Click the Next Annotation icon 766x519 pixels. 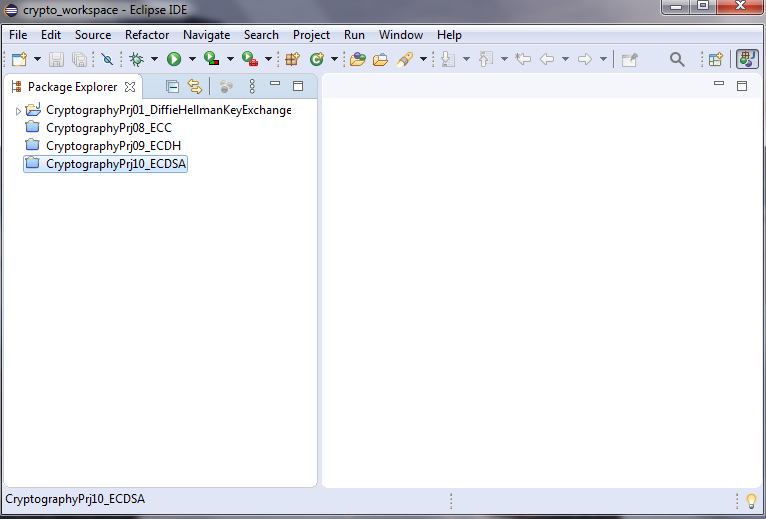[447, 59]
